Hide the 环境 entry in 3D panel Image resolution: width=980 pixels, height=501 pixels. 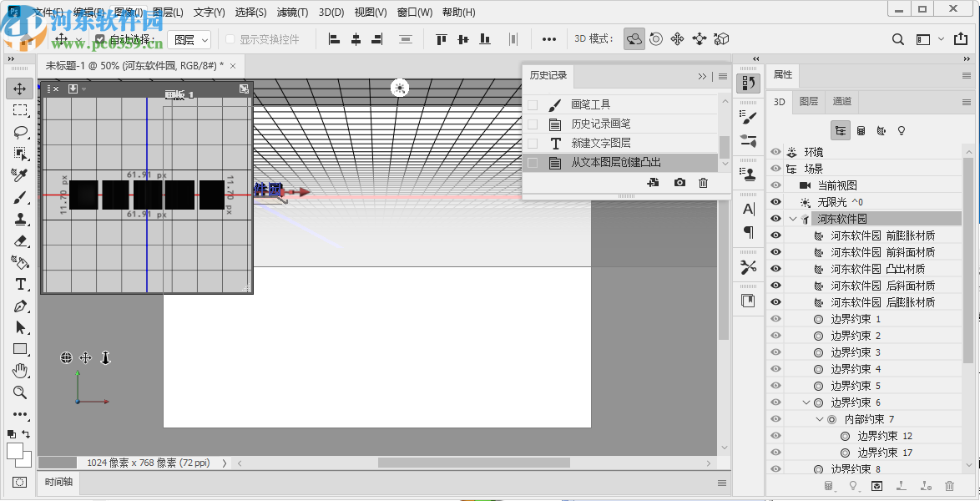775,150
